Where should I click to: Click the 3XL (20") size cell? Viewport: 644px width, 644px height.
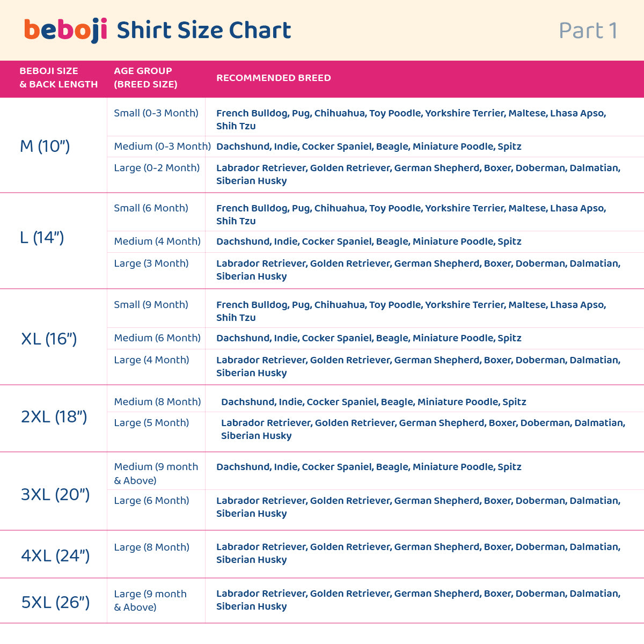[x=55, y=494]
